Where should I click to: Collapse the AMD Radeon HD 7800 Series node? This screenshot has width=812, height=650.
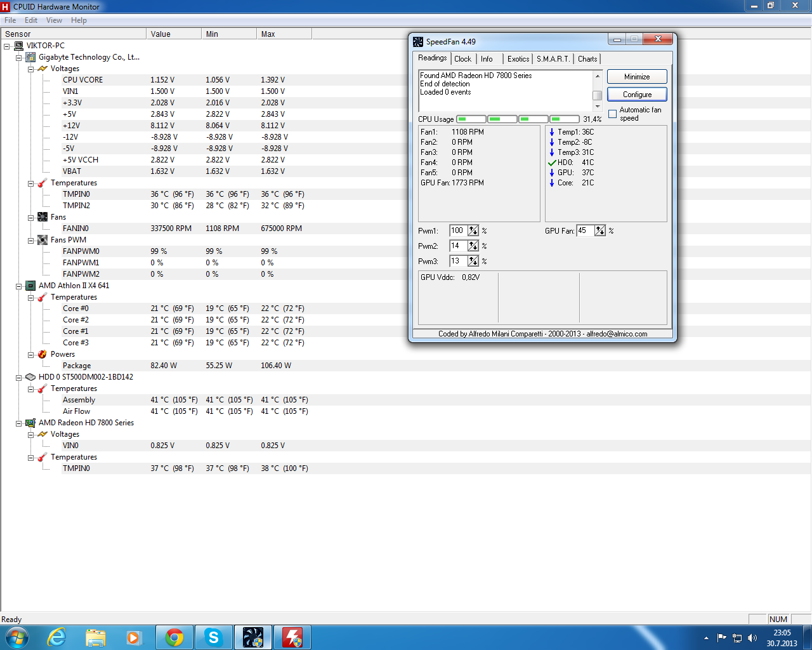coord(19,423)
